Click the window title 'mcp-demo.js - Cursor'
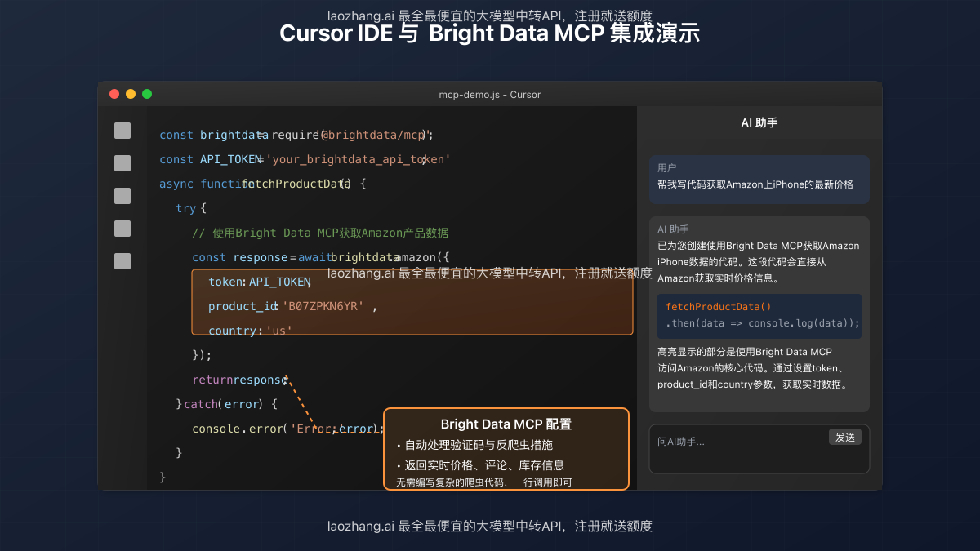980x551 pixels. point(490,94)
